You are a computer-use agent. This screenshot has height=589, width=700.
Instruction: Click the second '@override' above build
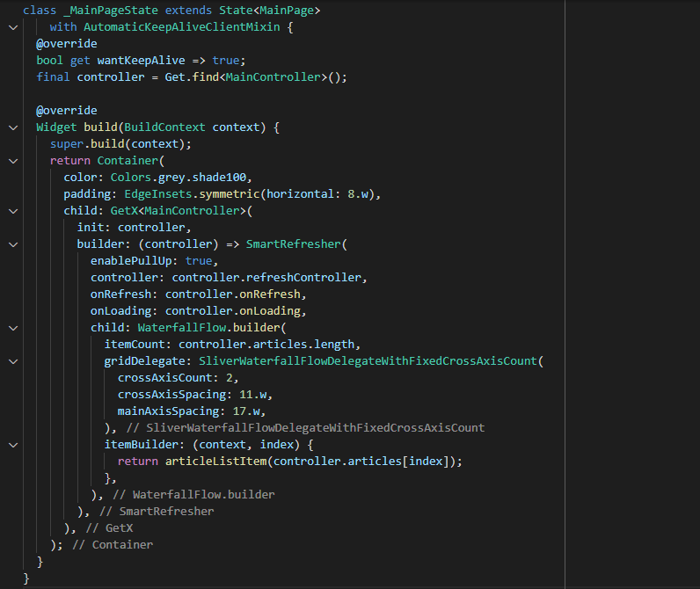pyautogui.click(x=67, y=110)
